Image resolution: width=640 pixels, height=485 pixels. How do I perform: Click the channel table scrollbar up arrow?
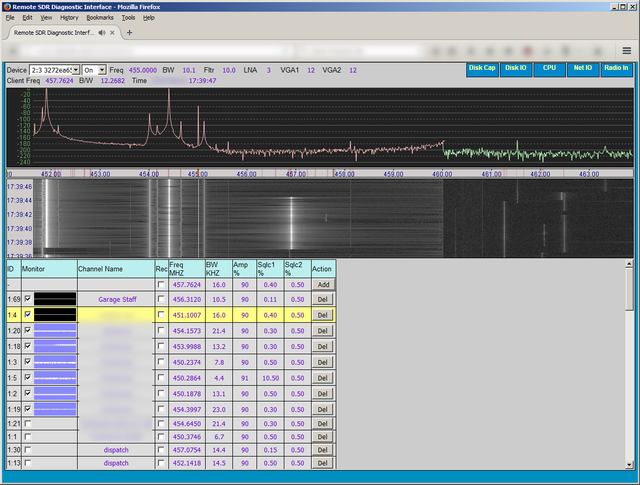629,264
